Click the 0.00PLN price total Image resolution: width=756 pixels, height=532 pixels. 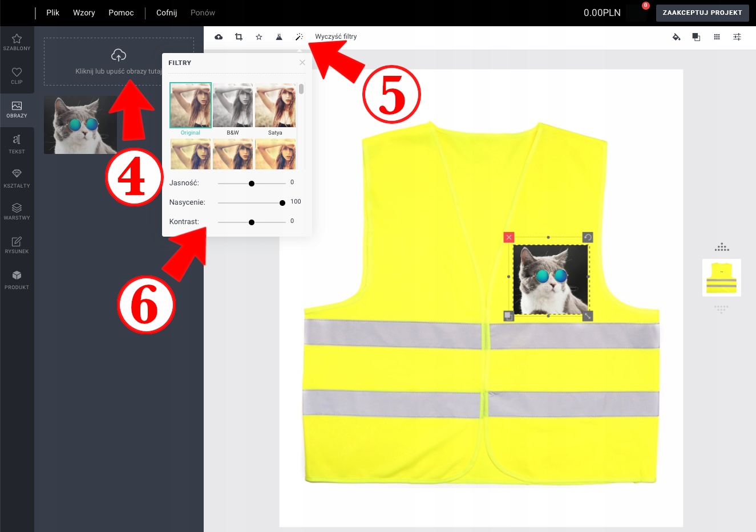click(602, 13)
